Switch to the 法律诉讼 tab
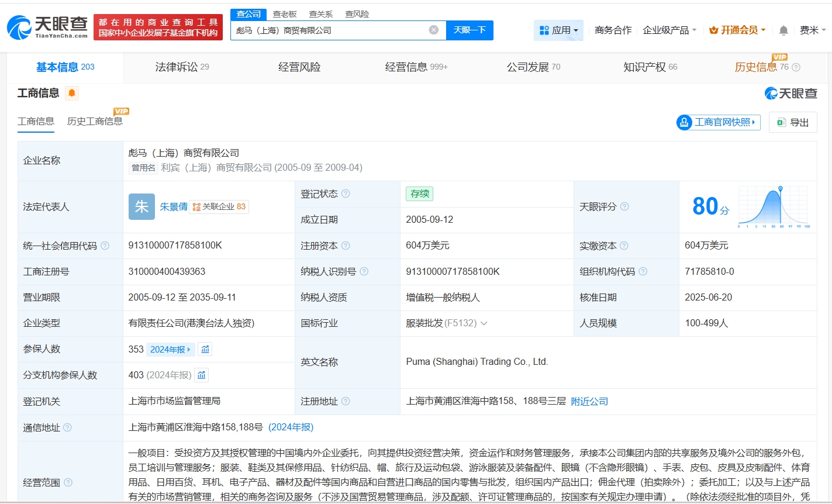This screenshot has height=504, width=832. tap(182, 67)
